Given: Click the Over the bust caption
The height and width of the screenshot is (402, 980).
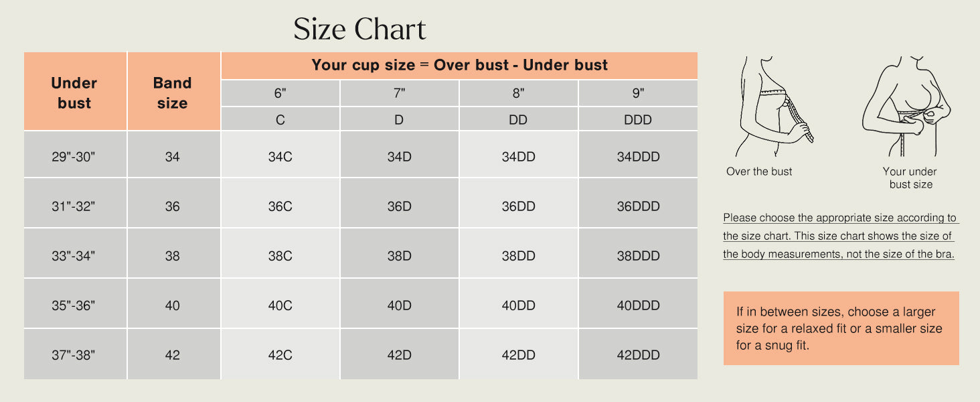Looking at the screenshot, I should pos(759,172).
